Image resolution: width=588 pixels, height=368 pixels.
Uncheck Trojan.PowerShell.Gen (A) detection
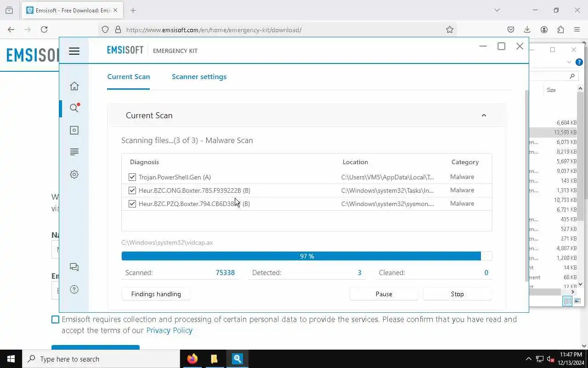point(132,177)
